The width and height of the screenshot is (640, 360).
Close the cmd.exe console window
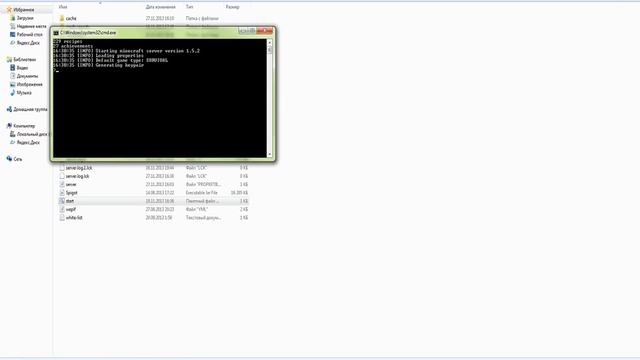tap(264, 31)
